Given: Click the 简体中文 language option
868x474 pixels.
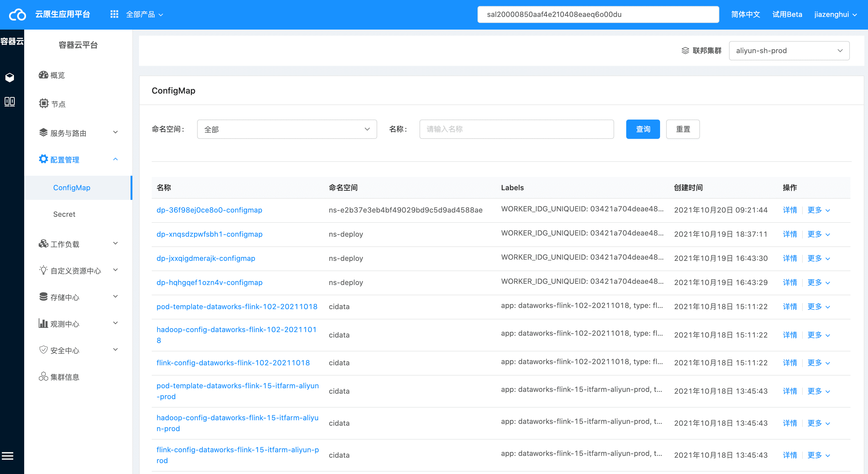Looking at the screenshot, I should [x=745, y=14].
